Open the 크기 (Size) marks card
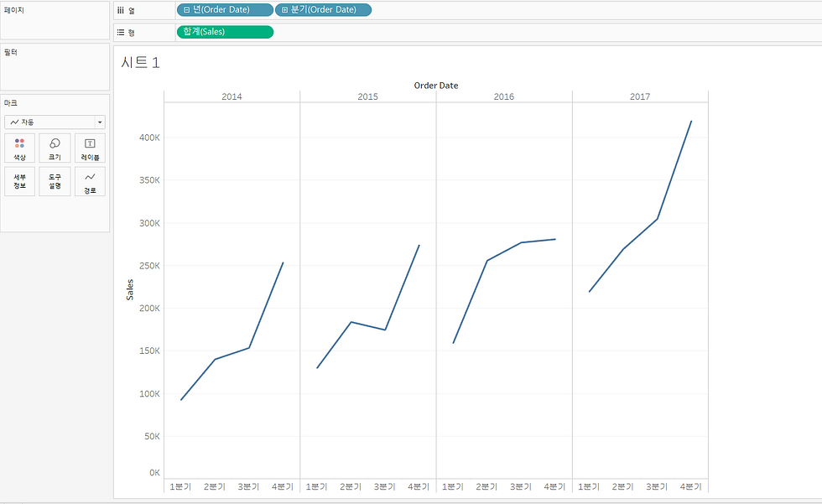 point(55,148)
